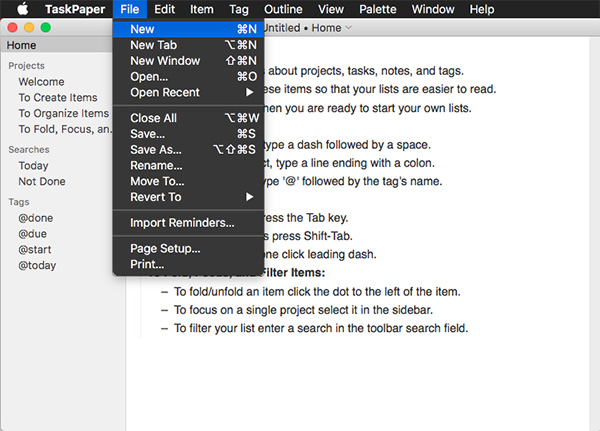600x431 pixels.
Task: Click the green zoom window button
Action: [x=46, y=28]
